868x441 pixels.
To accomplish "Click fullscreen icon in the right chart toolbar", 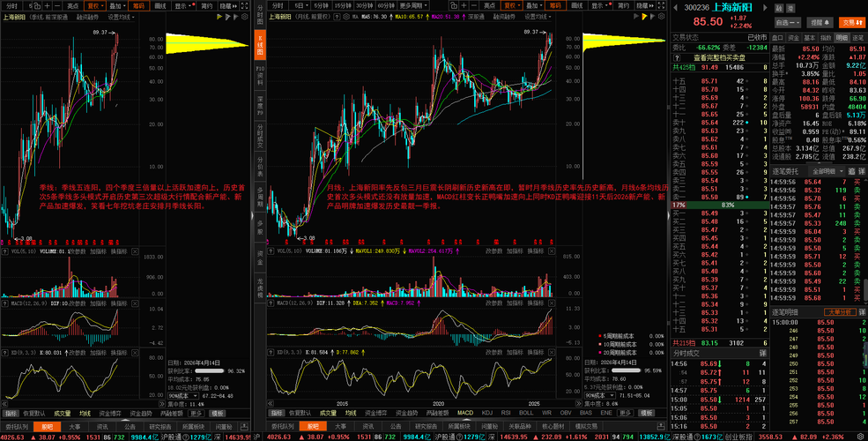I will pyautogui.click(x=661, y=5).
